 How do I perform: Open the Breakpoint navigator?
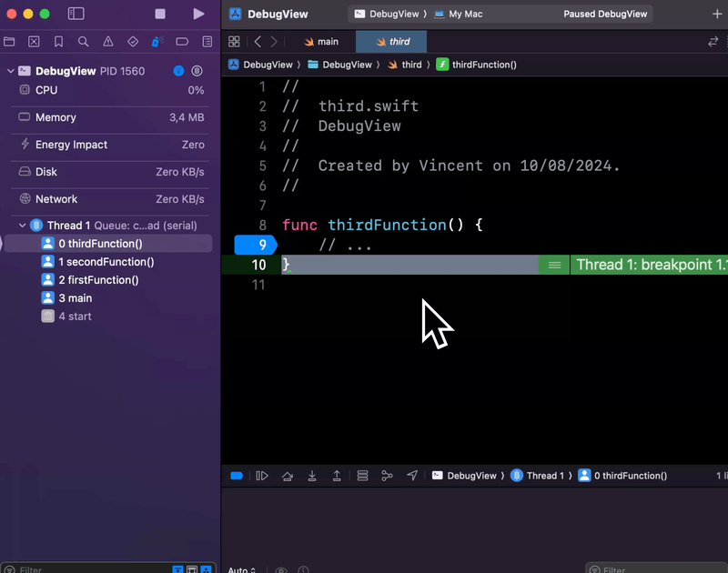tap(182, 42)
